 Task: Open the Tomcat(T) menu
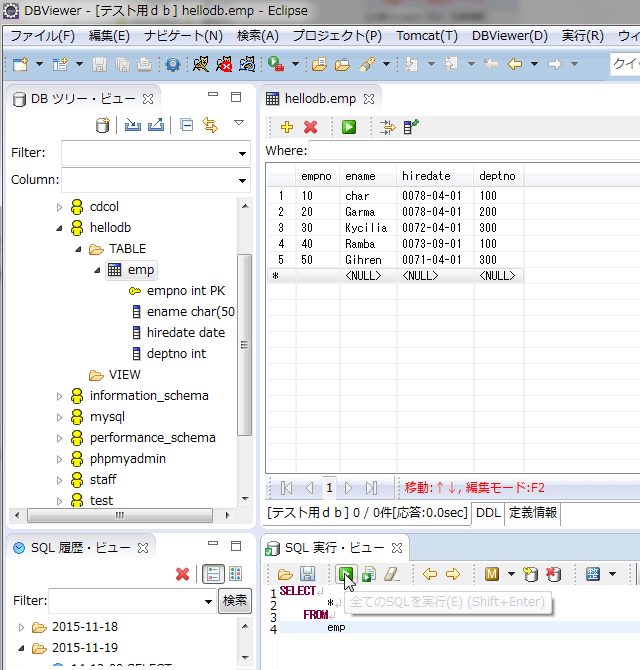point(427,36)
